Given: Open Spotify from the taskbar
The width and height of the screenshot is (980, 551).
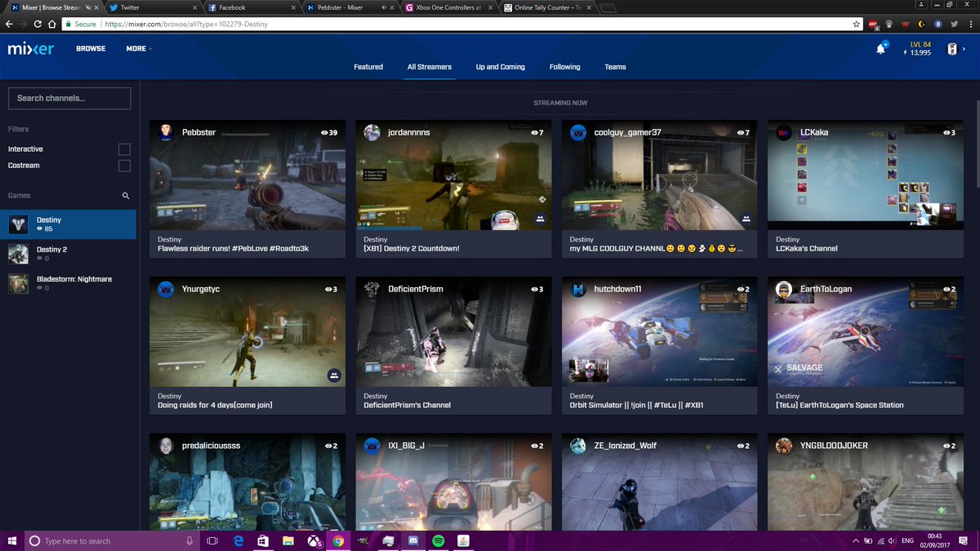Looking at the screenshot, I should [x=438, y=540].
